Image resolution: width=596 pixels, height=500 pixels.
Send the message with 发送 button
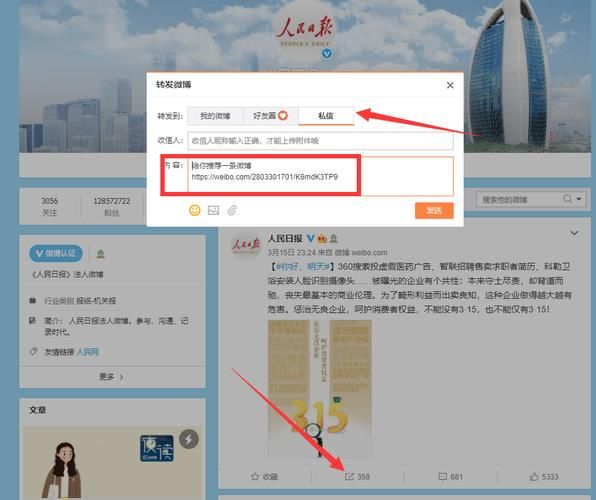(434, 210)
